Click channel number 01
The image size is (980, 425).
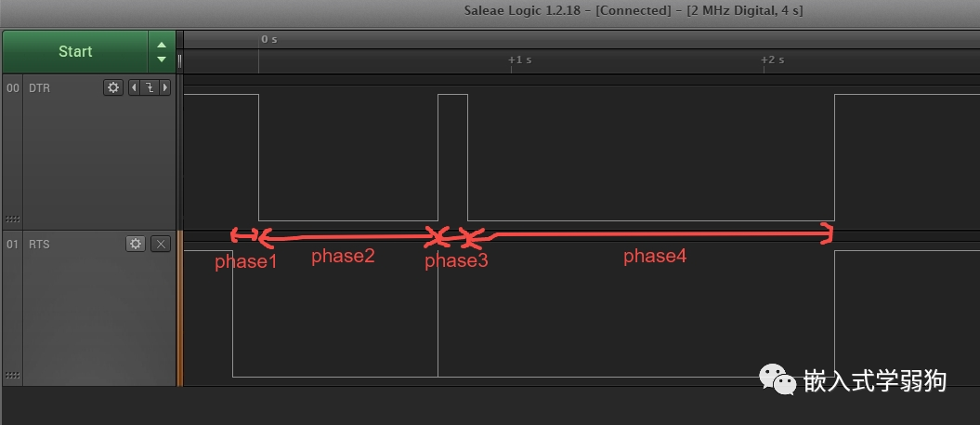[x=12, y=244]
